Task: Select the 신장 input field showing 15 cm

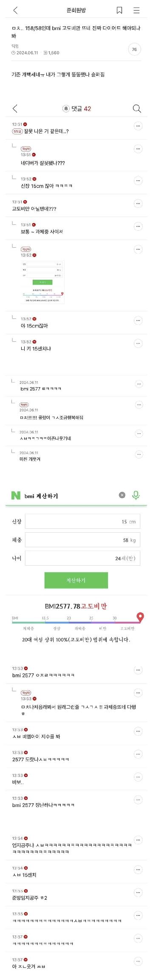Action: [82, 522]
